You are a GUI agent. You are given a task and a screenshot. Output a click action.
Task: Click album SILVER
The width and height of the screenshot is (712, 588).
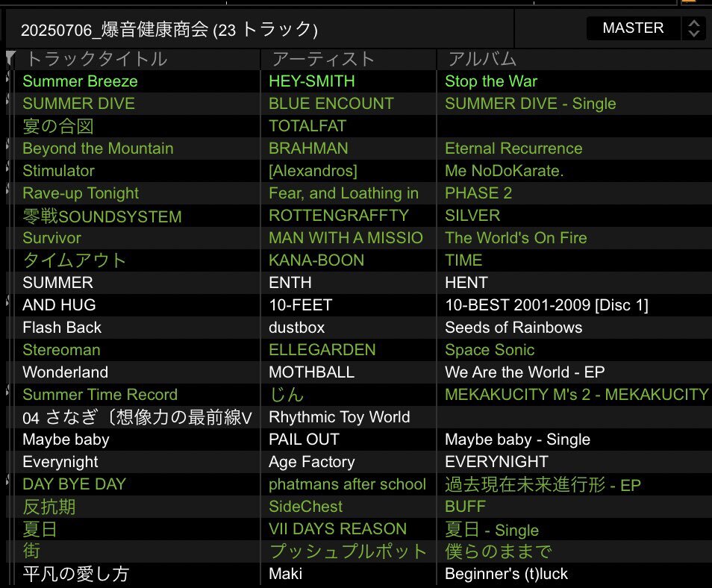click(472, 215)
